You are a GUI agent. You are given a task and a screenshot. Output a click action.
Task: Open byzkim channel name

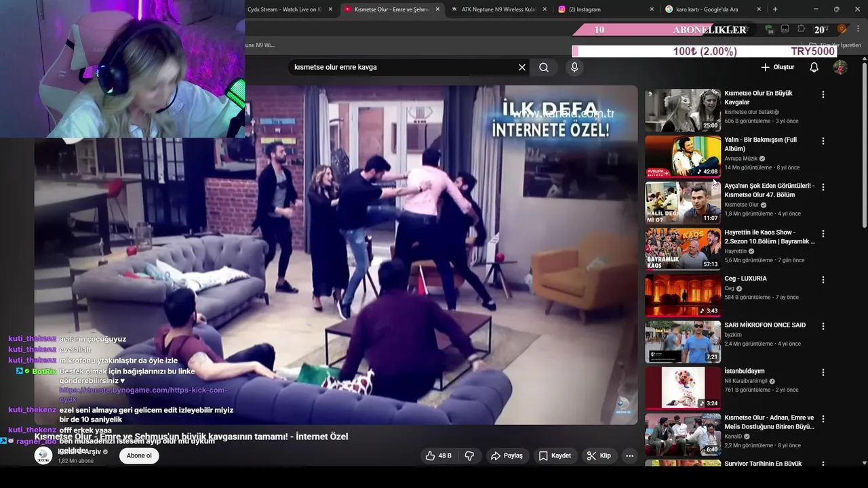733,334
